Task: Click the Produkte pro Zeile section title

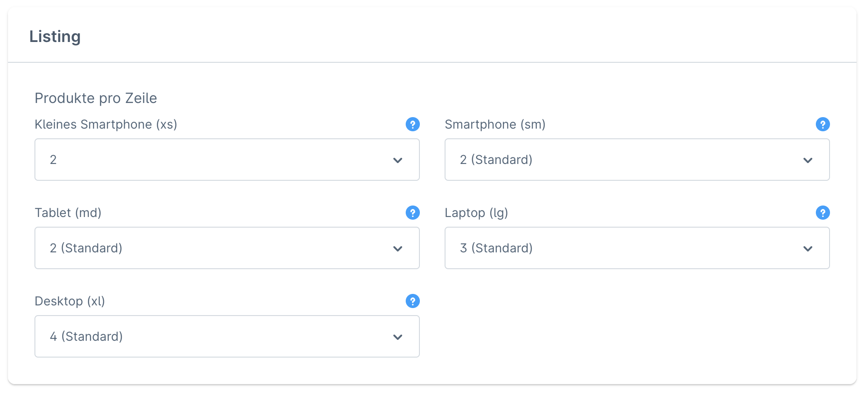Action: (96, 98)
